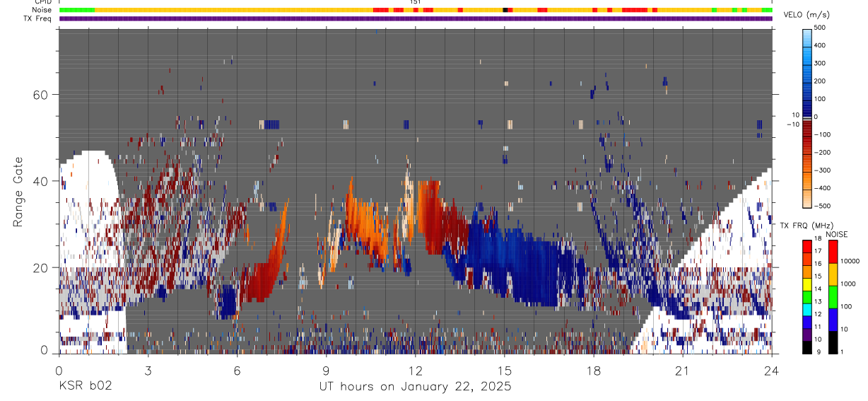This screenshot has width=868, height=401.
Task: Pick the yellow swatch in TX FRQ legend
Action: tap(807, 284)
